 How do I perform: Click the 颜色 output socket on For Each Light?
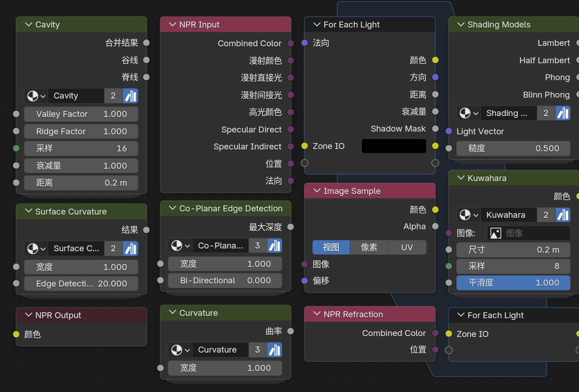[435, 60]
